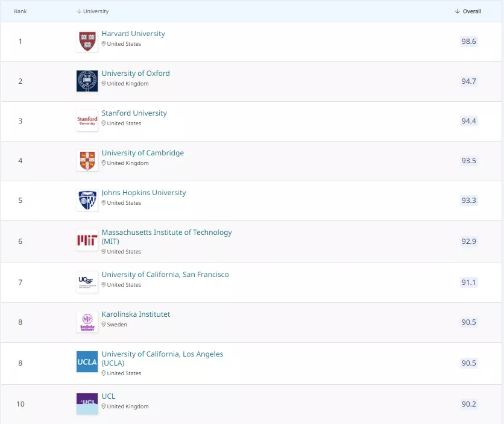Click the UCLA logo
This screenshot has width=504, height=424.
[x=87, y=362]
